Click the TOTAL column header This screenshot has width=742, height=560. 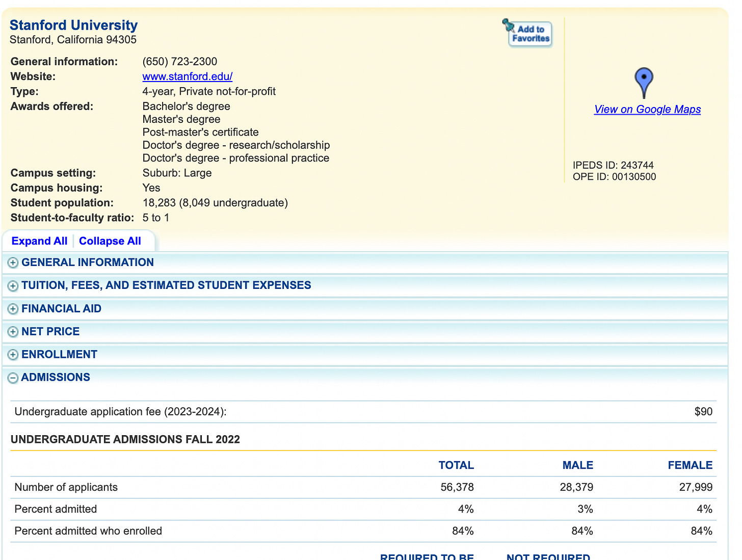coord(456,465)
